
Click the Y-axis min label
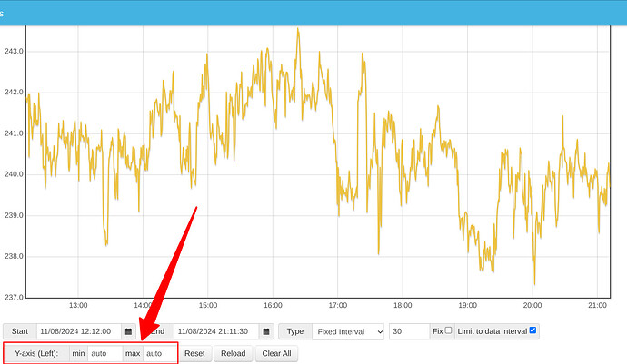(78, 354)
